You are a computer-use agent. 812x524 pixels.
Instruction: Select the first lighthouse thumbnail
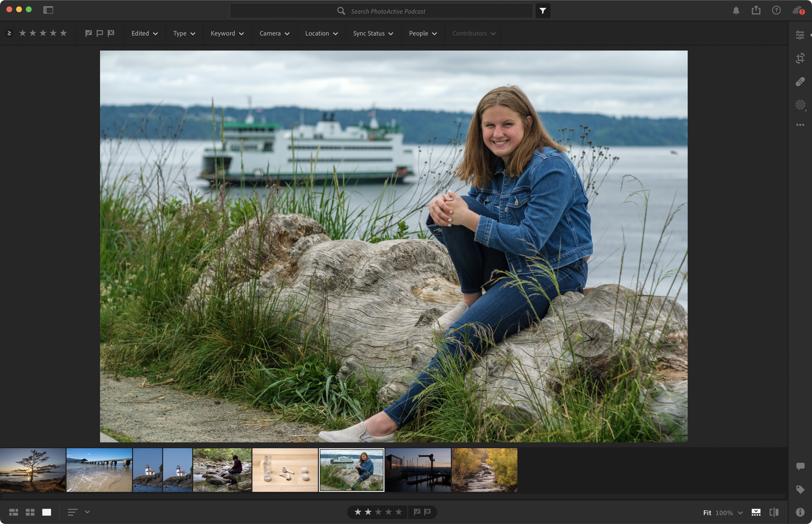147,470
